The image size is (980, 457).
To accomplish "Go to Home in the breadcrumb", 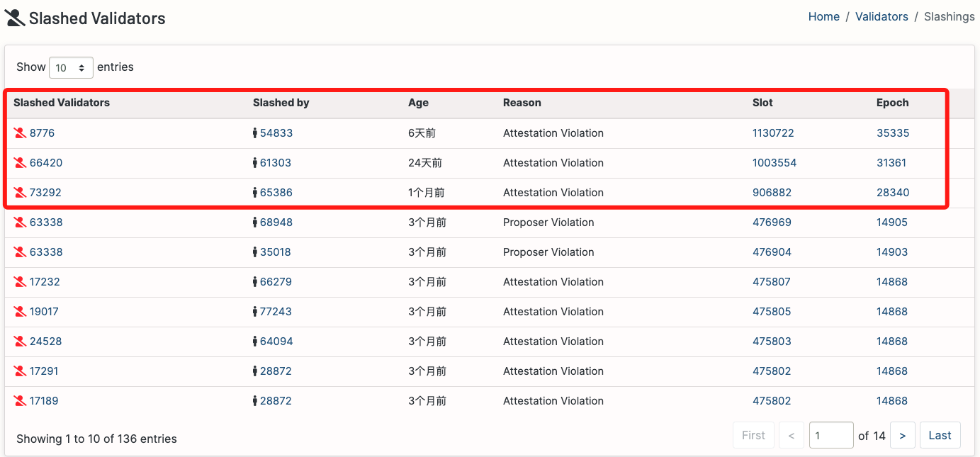I will 823,17.
